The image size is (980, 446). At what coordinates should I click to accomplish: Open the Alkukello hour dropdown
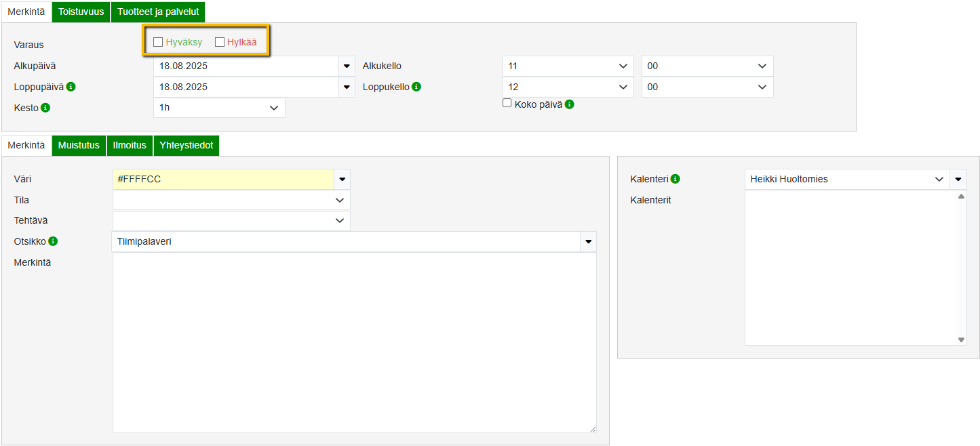tap(568, 66)
